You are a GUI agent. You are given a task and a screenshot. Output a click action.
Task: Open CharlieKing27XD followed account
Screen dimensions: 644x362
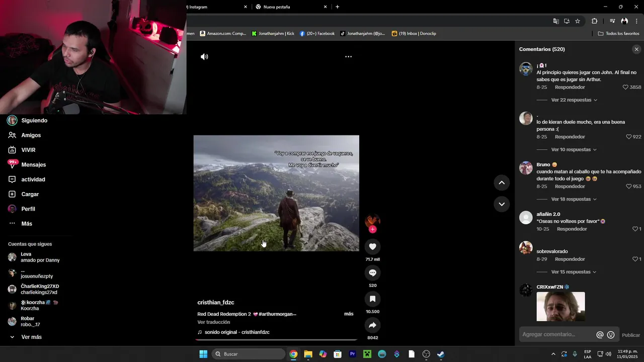34,289
